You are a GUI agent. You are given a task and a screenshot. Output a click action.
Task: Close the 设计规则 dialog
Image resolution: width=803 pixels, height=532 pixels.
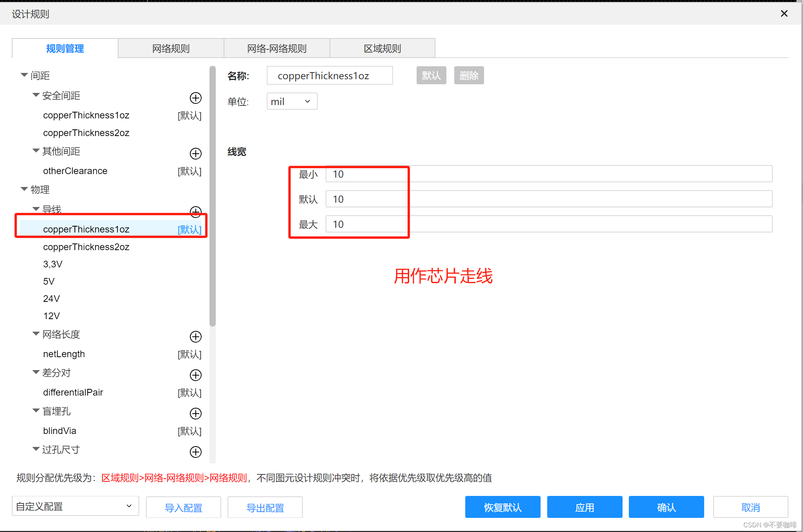tap(784, 14)
